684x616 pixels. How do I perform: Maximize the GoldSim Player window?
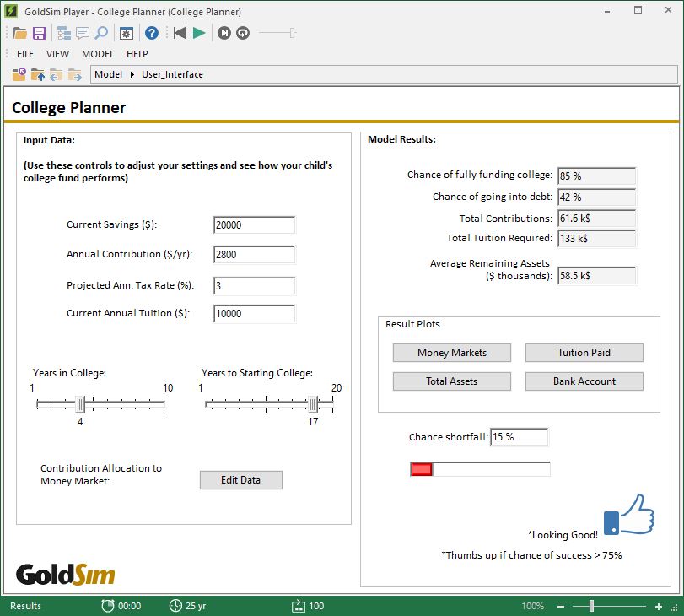[638, 10]
